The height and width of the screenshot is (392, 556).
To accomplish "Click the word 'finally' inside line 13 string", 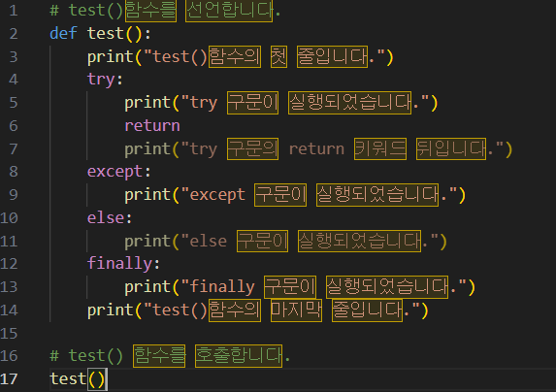I will pos(222,287).
